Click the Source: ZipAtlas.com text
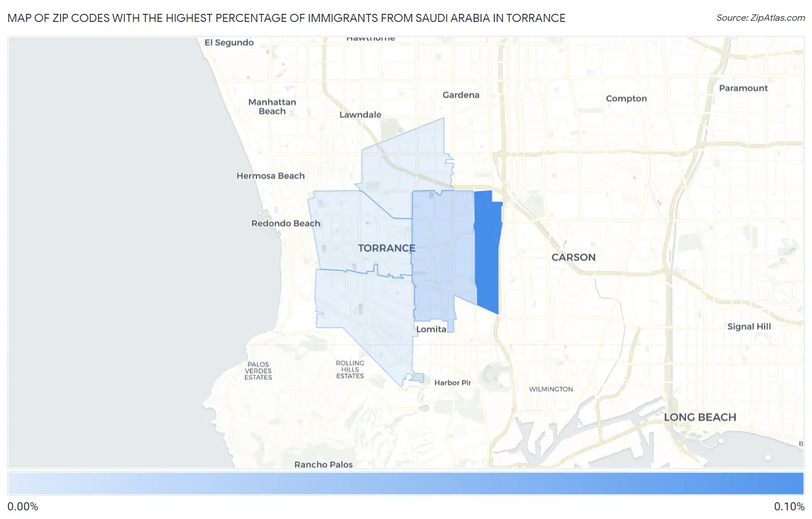 click(x=761, y=18)
